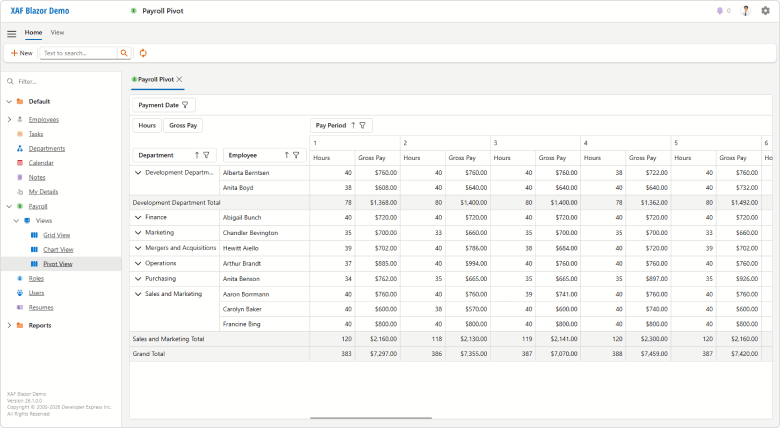Collapse the Purchasing row group
Screen dimensions: 780x428
(x=138, y=279)
